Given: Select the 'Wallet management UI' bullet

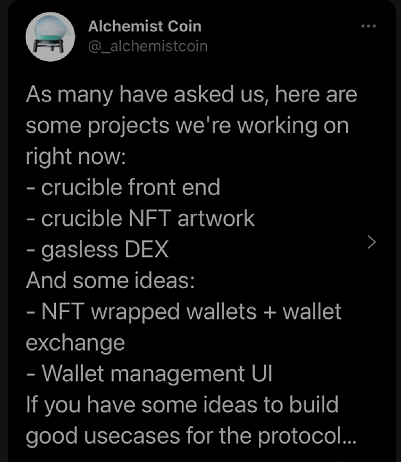Looking at the screenshot, I should (x=149, y=374).
